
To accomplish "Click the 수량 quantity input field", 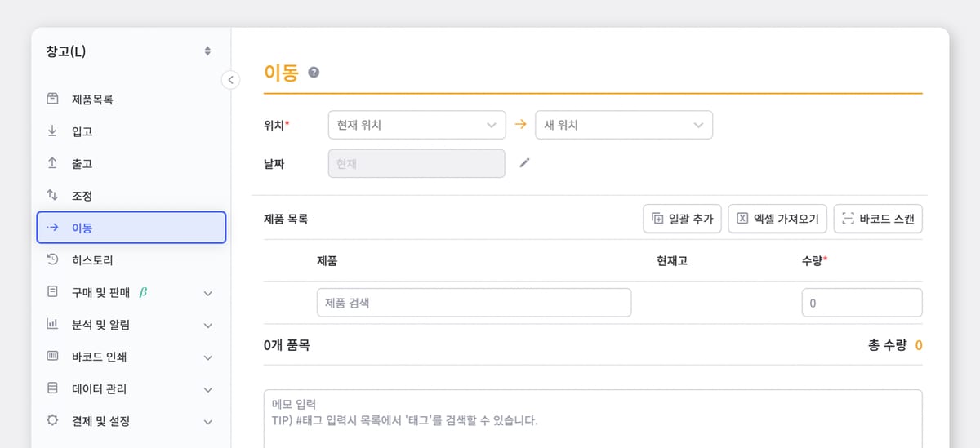I will (x=862, y=303).
